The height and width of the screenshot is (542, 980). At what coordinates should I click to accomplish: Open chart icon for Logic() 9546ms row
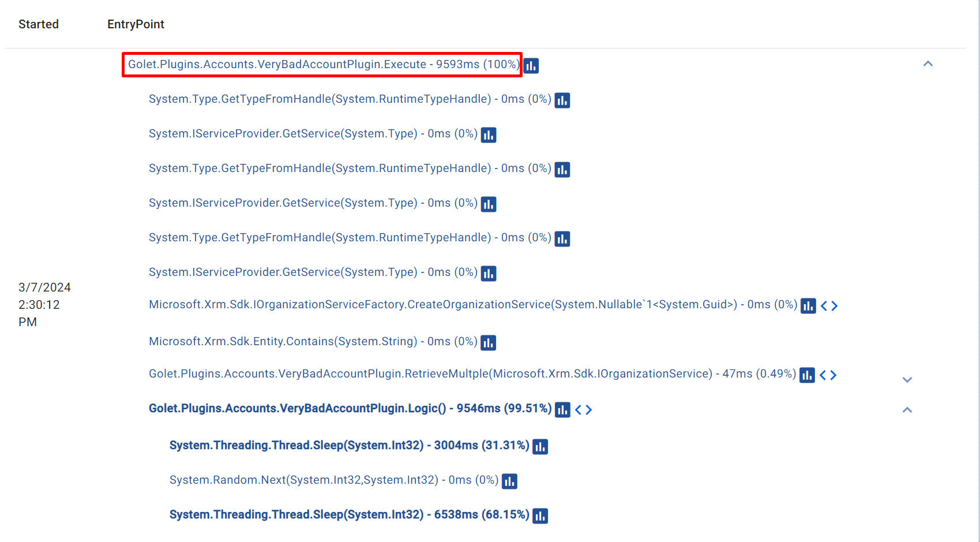click(x=562, y=410)
